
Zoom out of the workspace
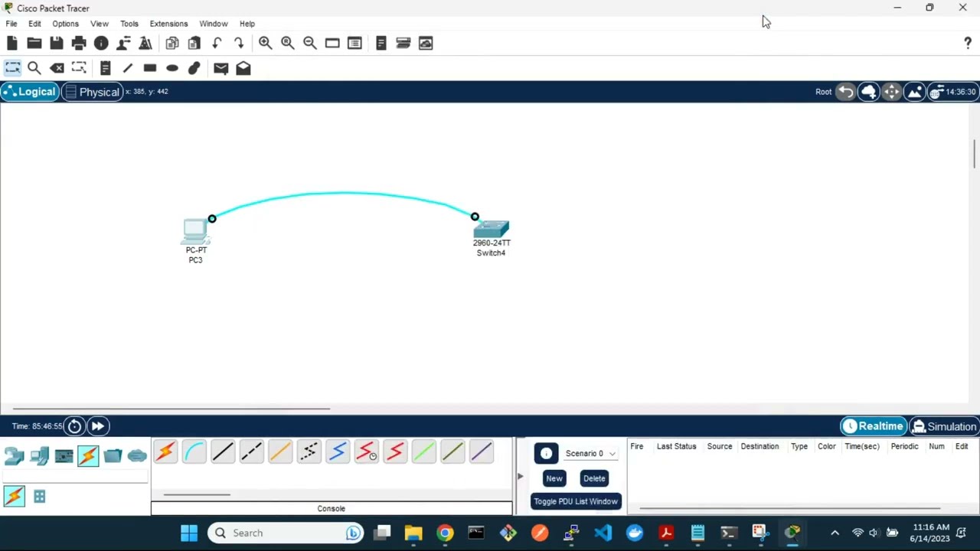coord(309,43)
